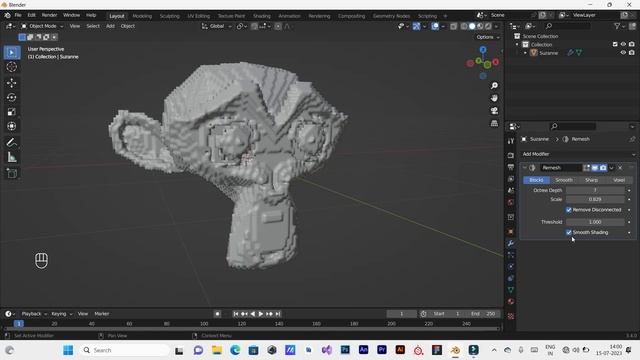640x360 pixels.
Task: Toggle viewport overlays button
Action: click(x=435, y=26)
